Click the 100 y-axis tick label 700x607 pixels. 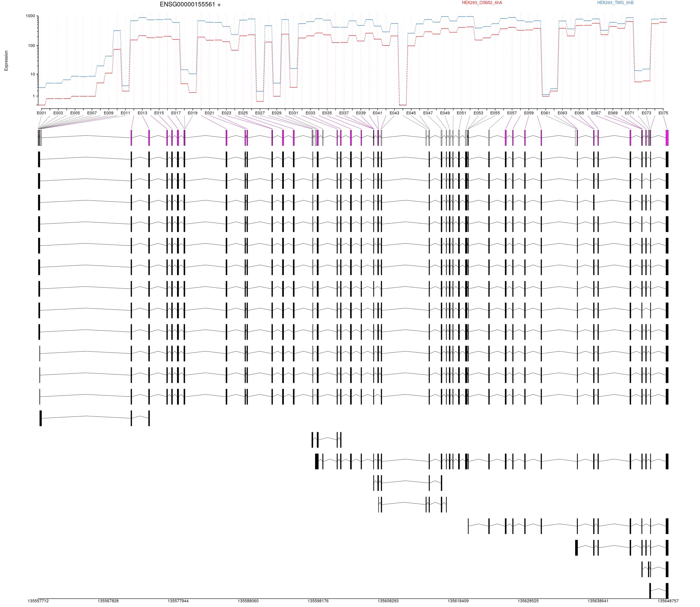[x=32, y=46]
